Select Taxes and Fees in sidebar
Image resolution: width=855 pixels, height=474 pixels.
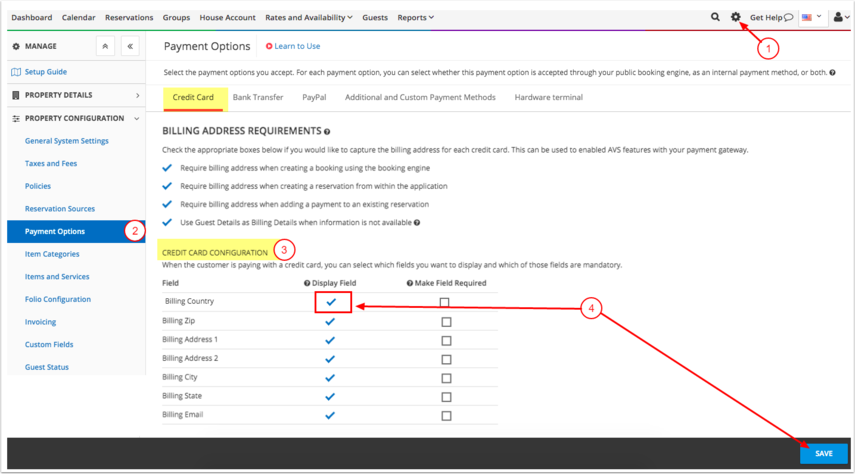[x=51, y=163]
